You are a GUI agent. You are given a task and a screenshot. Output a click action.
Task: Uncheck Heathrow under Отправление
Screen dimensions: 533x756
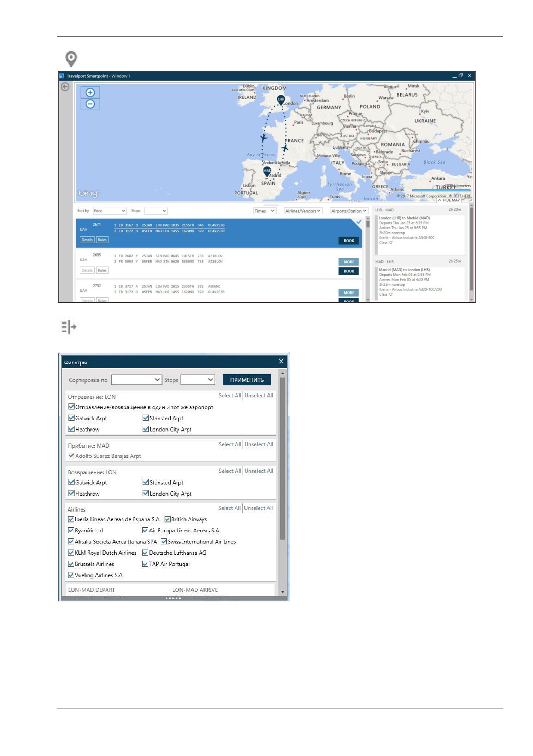[72, 429]
